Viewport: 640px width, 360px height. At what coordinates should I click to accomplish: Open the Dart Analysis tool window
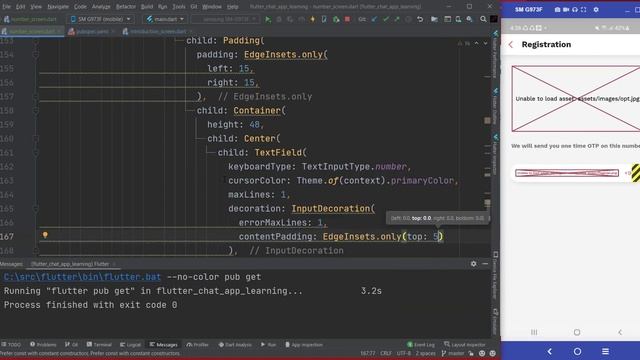(x=235, y=344)
